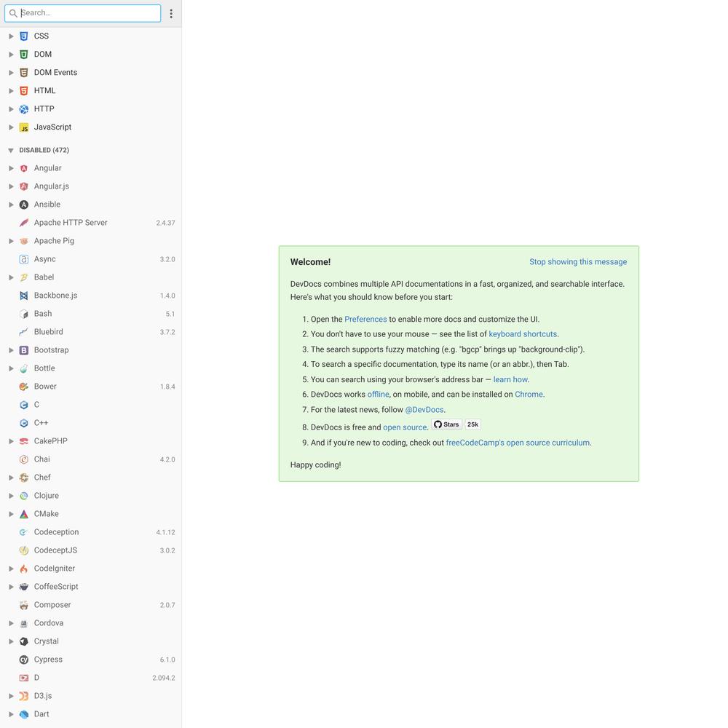Click the CakePHP icon
The image size is (728, 728).
(24, 441)
